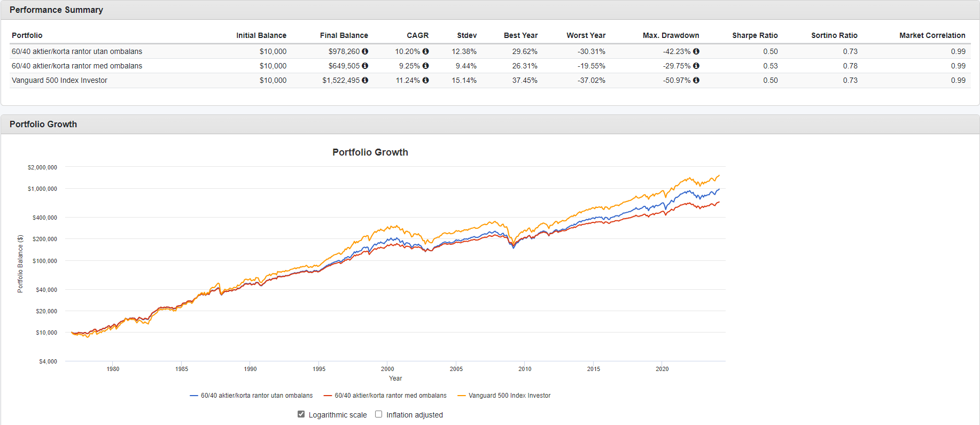Screen dimensions: 980x425
Task: Open info icon next to 11.24% CAGR
Action: click(425, 80)
